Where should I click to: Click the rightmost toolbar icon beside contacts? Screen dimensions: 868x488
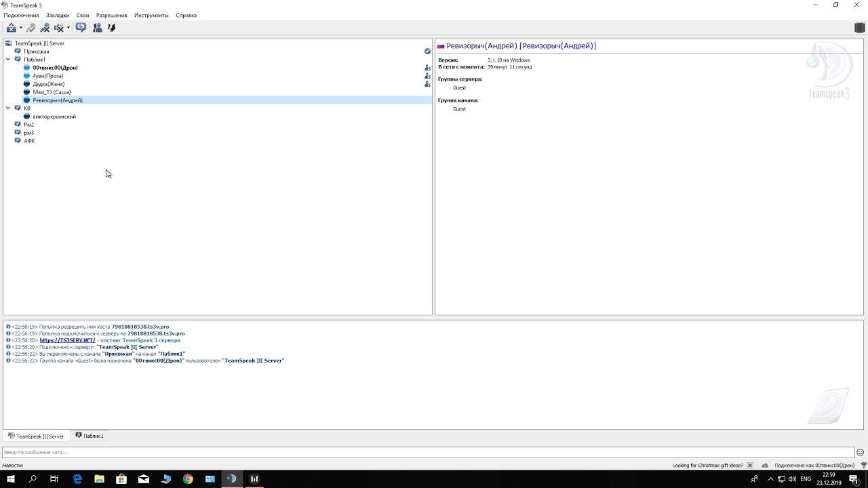(x=112, y=28)
